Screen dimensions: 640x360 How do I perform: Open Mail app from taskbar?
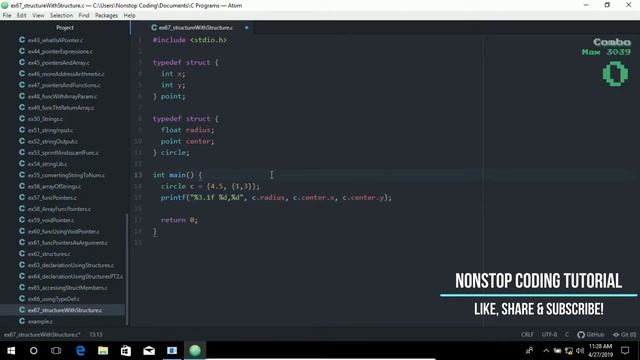[149, 351]
